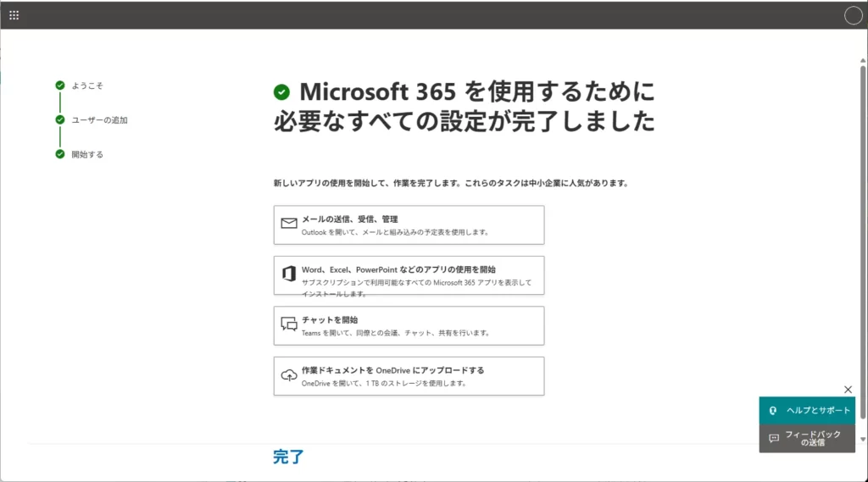Click the Microsoft 365 を使用するために heading

click(x=464, y=106)
